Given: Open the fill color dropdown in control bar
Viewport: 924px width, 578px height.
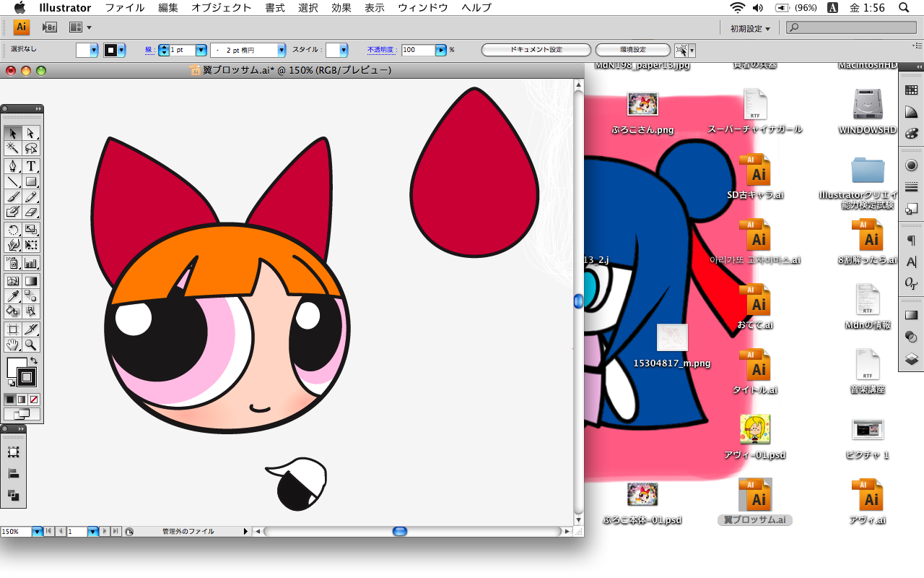Looking at the screenshot, I should coord(94,50).
